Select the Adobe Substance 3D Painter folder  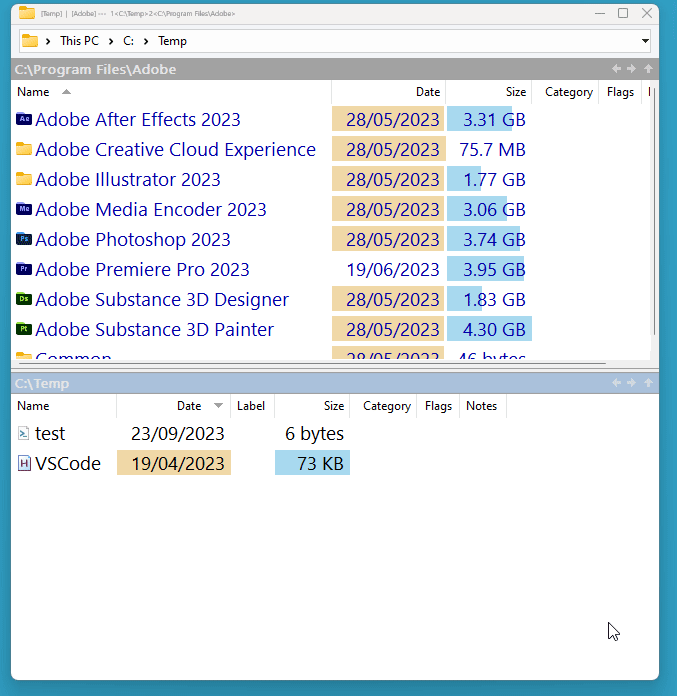154,329
